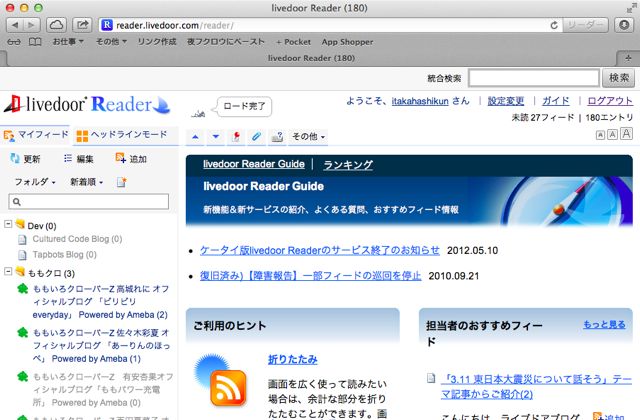Add a feed with 追加 button
Image resolution: width=640 pixels, height=420 pixels.
point(131,159)
